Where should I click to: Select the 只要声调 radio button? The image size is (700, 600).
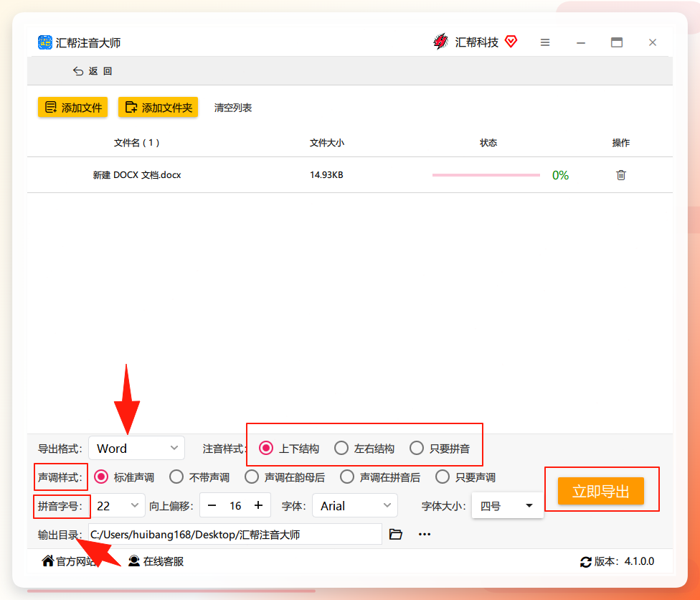coord(443,477)
